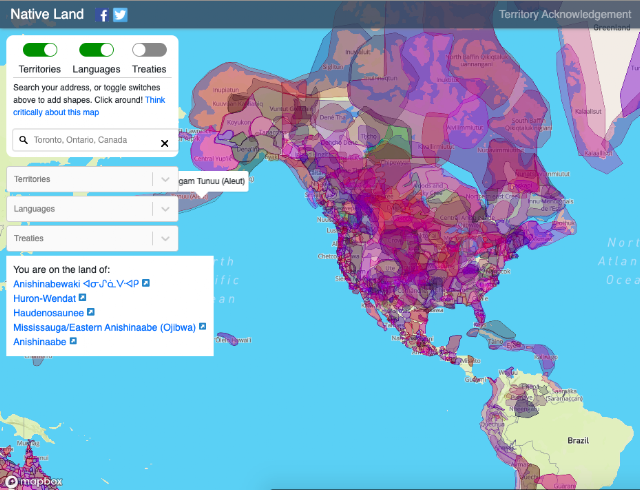Click the Territories label under the first switch
640x490 pixels.
click(40, 69)
